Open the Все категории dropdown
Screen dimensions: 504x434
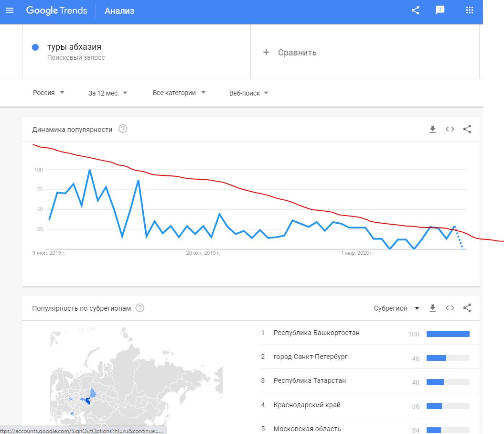point(179,93)
